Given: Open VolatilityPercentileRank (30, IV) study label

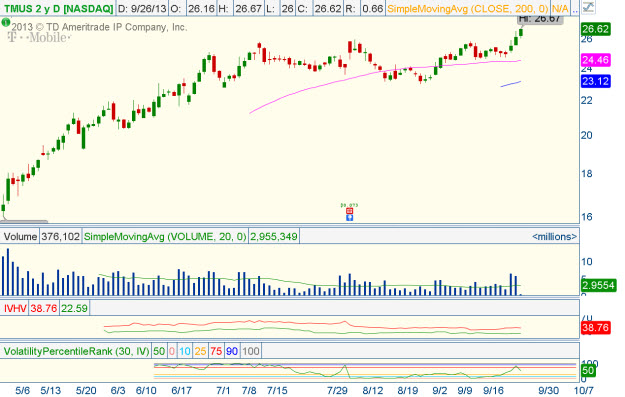Looking at the screenshot, I should [77, 351].
